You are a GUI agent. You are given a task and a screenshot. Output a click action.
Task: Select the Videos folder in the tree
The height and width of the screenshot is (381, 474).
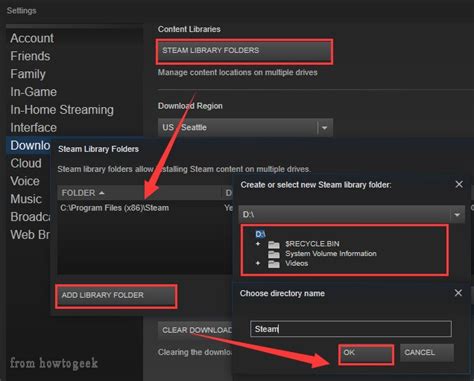(296, 263)
